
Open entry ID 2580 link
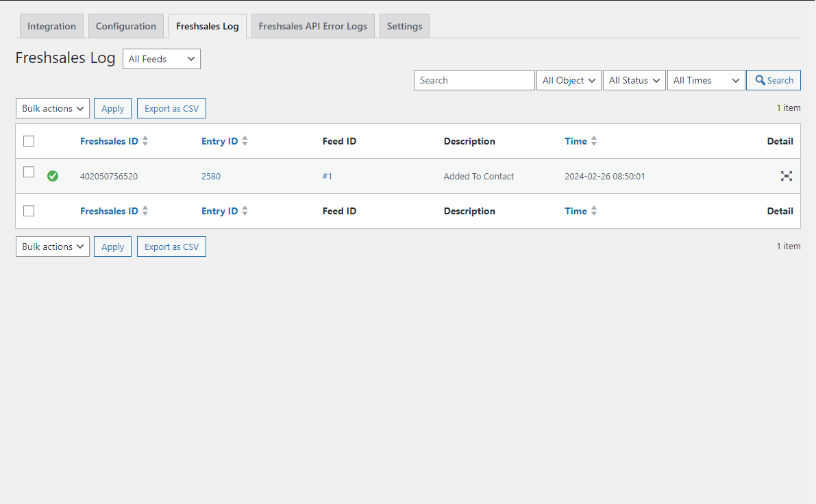211,176
